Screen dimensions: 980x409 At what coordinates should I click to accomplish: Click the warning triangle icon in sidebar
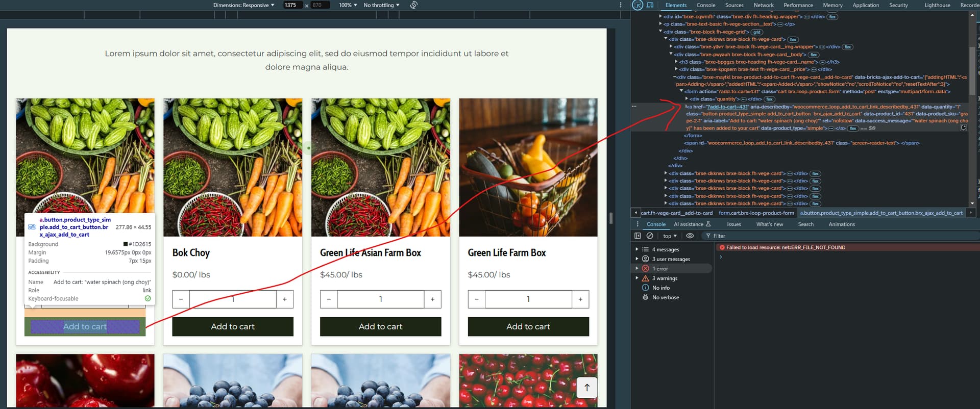coord(645,278)
